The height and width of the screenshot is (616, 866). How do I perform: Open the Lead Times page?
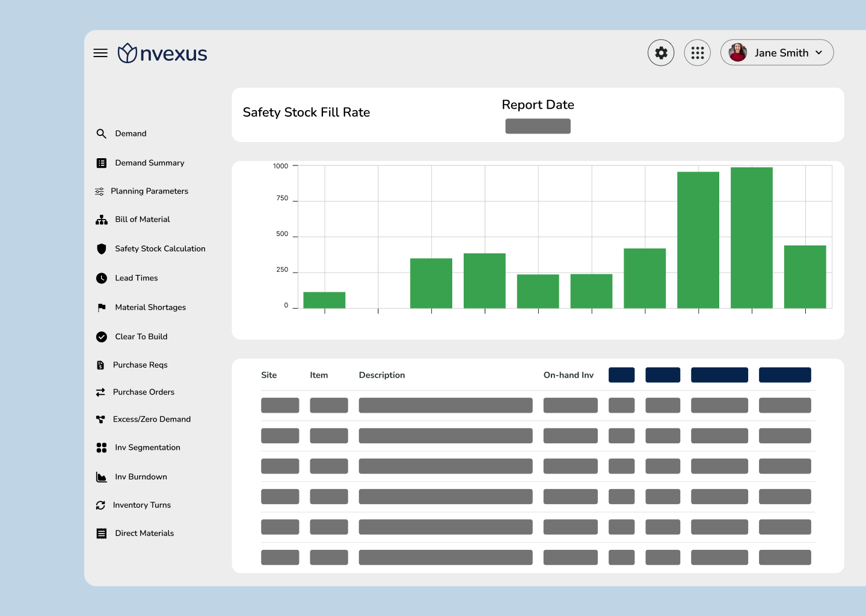(x=137, y=278)
